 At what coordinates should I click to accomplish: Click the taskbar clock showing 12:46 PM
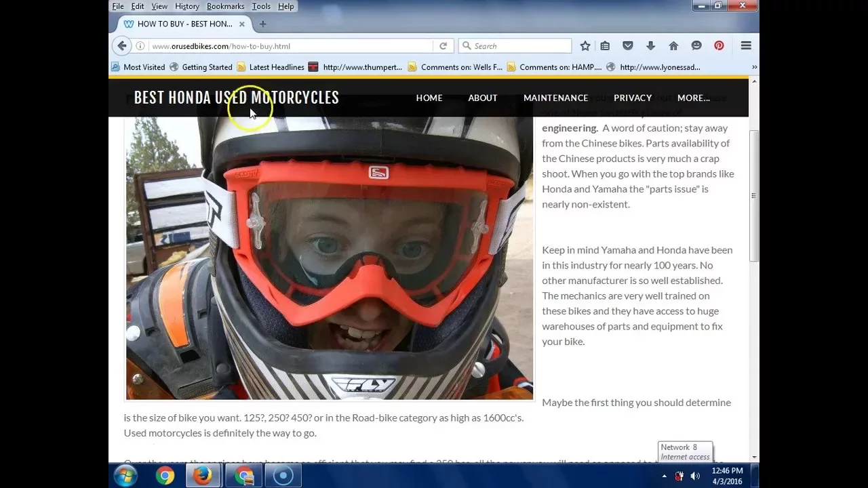coord(728,476)
